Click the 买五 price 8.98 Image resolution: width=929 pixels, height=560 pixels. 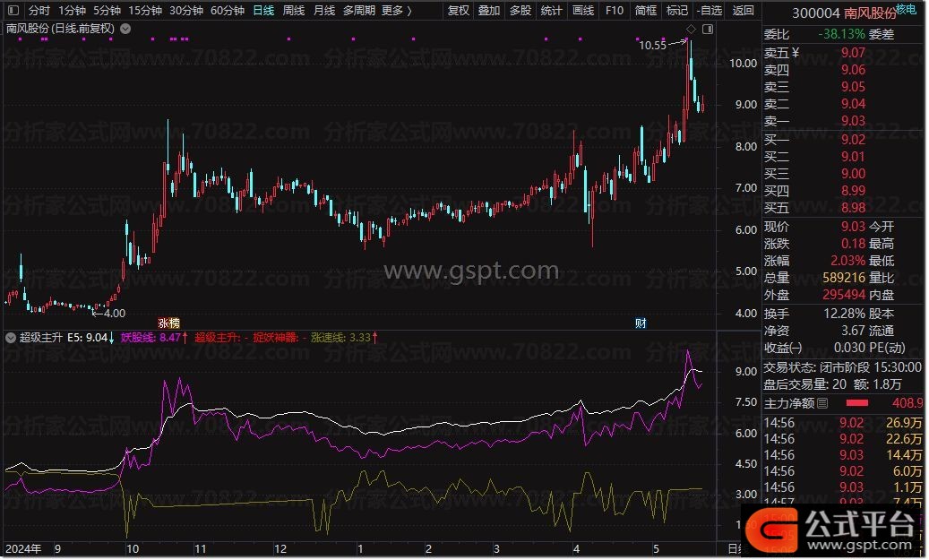point(853,208)
